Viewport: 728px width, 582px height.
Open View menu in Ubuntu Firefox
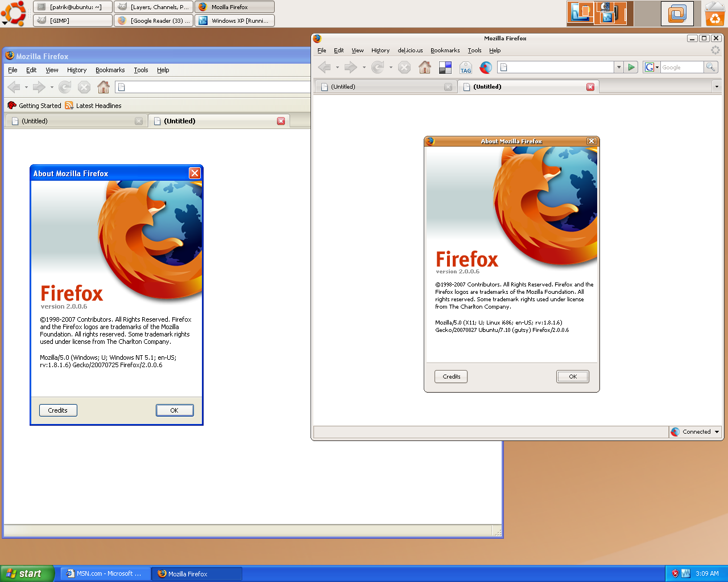tap(357, 51)
